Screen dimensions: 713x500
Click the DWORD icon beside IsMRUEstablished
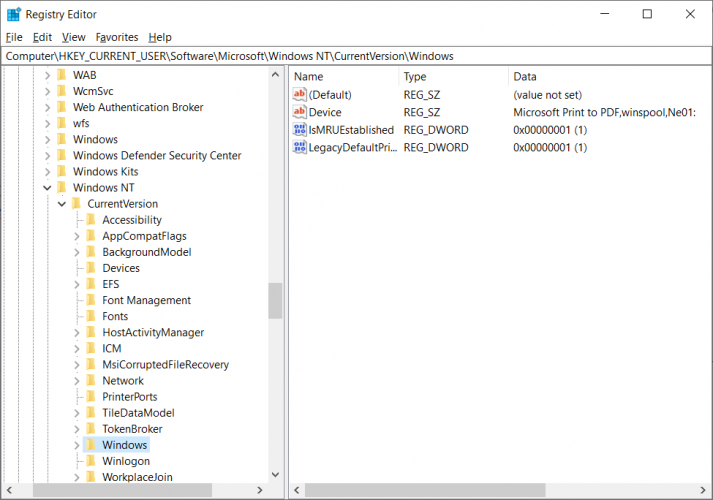pos(300,130)
